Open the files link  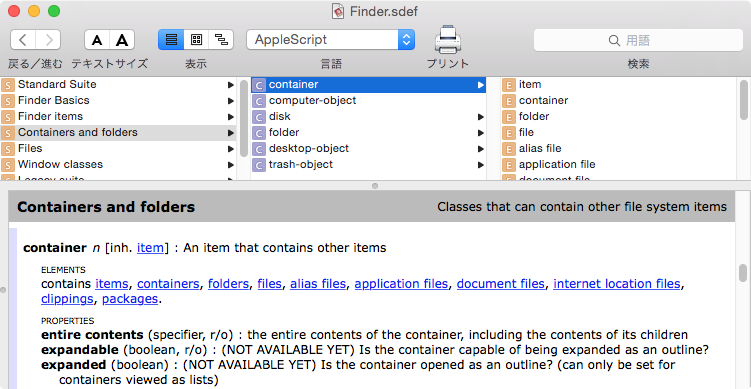click(x=270, y=284)
